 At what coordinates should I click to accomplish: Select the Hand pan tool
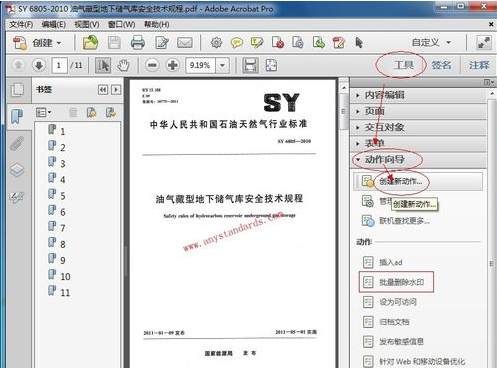coord(123,65)
